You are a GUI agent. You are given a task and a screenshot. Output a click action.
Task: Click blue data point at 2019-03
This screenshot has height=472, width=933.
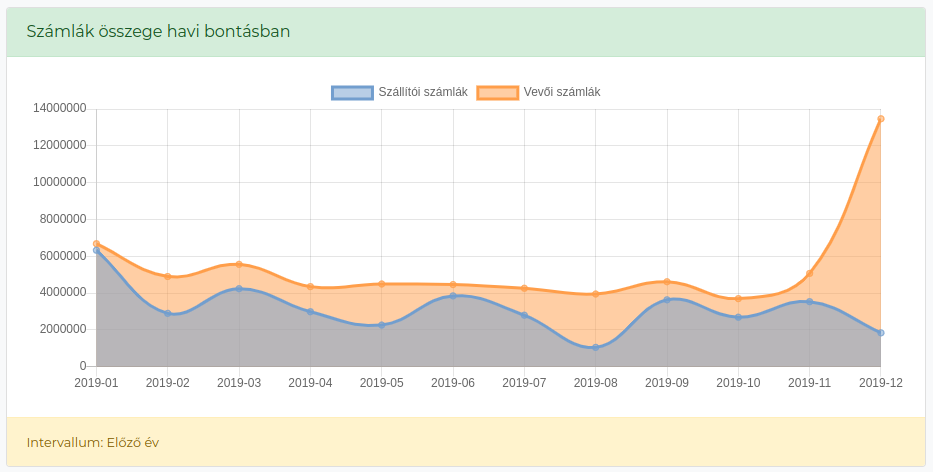[239, 289]
